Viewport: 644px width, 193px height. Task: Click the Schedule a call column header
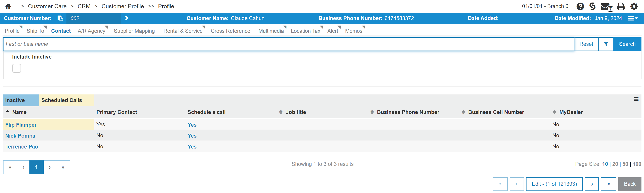point(207,112)
